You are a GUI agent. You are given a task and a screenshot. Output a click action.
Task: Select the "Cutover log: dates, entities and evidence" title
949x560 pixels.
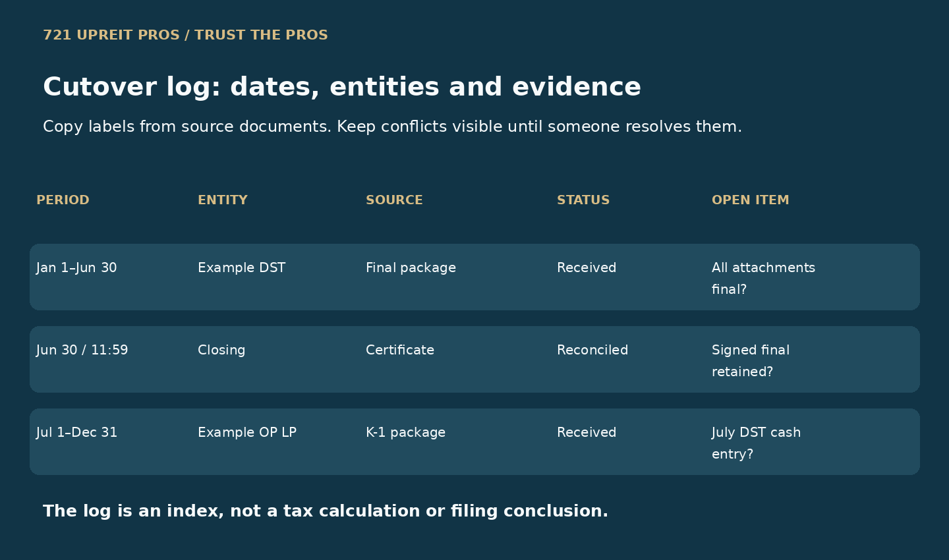tap(342, 87)
